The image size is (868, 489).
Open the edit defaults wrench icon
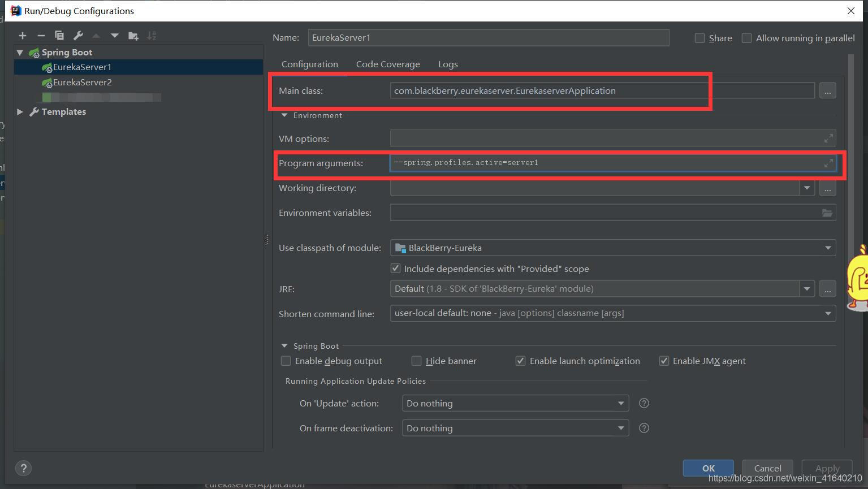(78, 36)
